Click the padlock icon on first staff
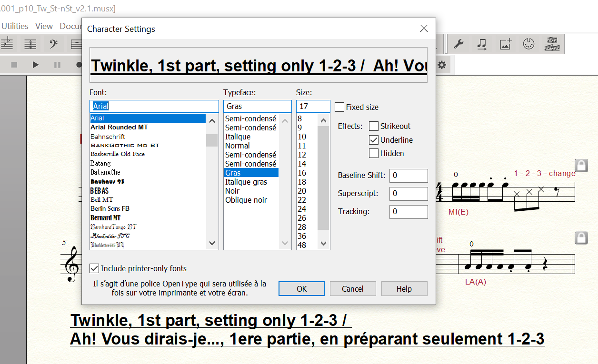Image resolution: width=598 pixels, height=364 pixels. click(581, 165)
